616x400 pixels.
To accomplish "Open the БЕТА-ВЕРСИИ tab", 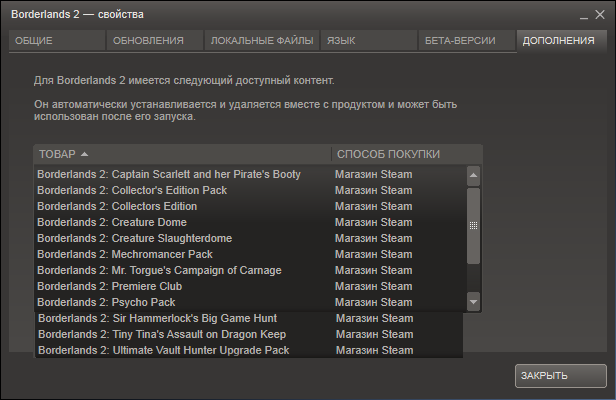I will (466, 41).
